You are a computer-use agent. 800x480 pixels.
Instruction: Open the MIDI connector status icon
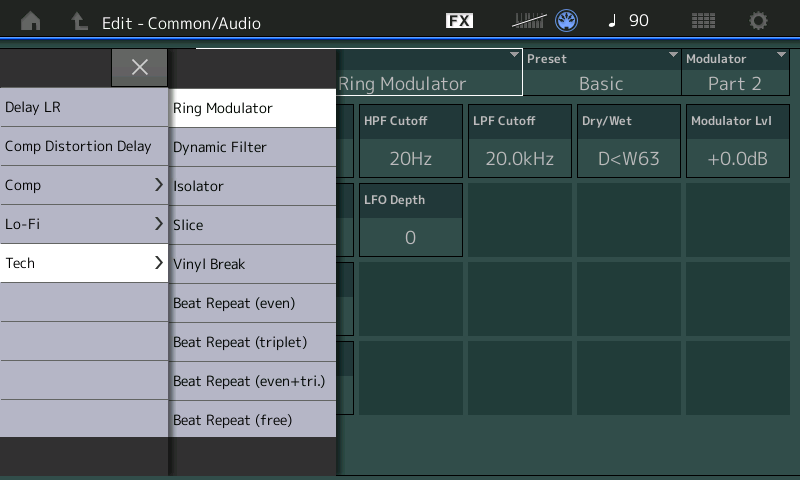(567, 21)
